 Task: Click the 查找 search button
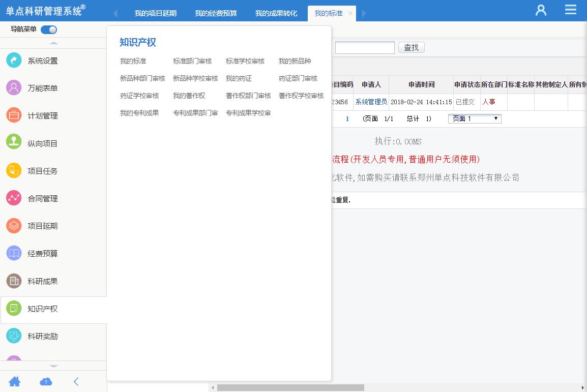click(x=411, y=47)
